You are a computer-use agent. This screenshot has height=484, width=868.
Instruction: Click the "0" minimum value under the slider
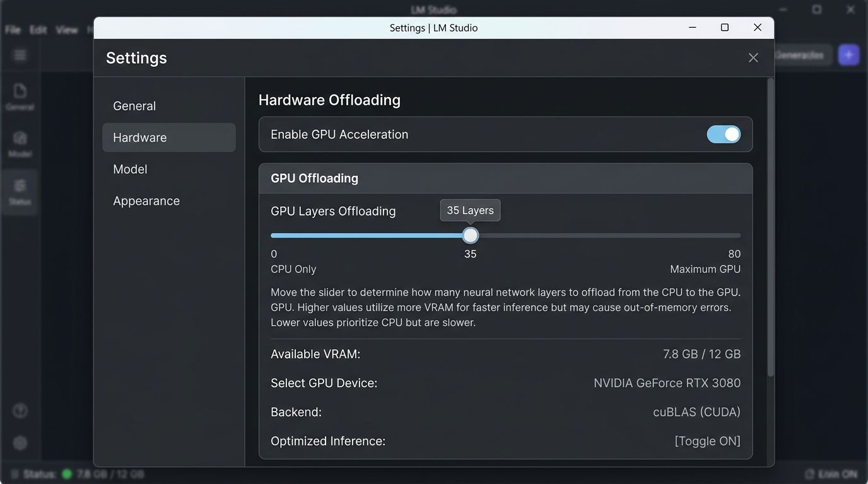tap(274, 254)
